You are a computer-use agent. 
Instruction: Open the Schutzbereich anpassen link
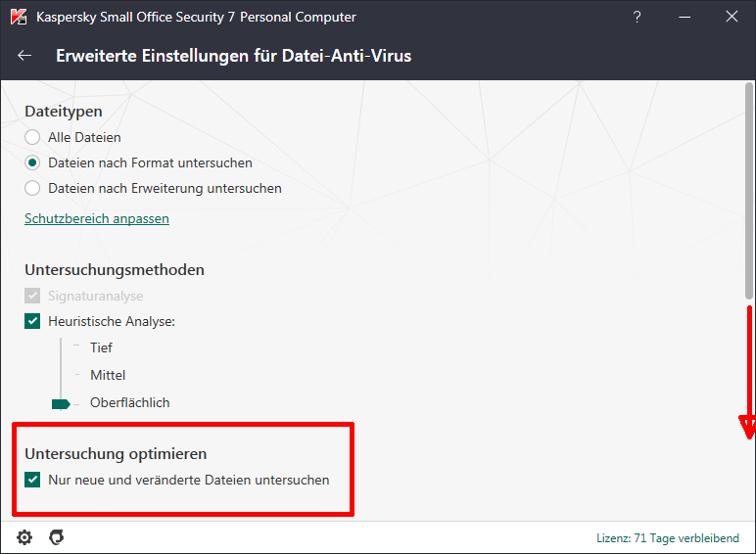coord(97,218)
